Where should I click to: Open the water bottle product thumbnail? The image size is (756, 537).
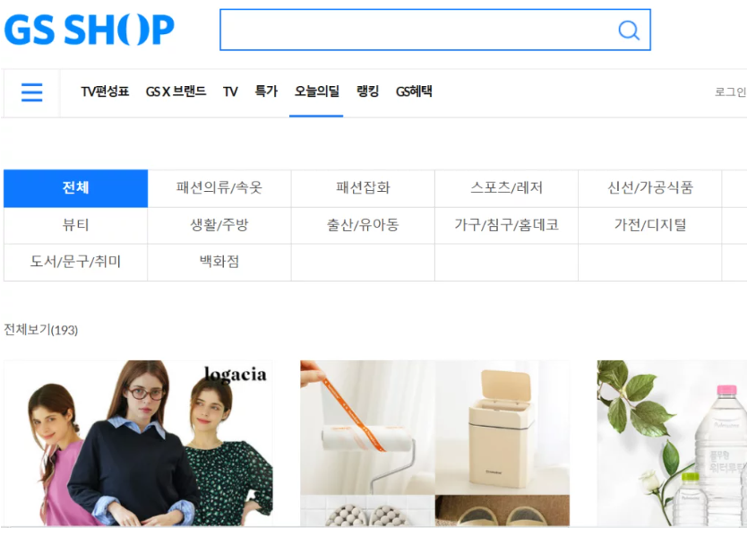click(672, 443)
